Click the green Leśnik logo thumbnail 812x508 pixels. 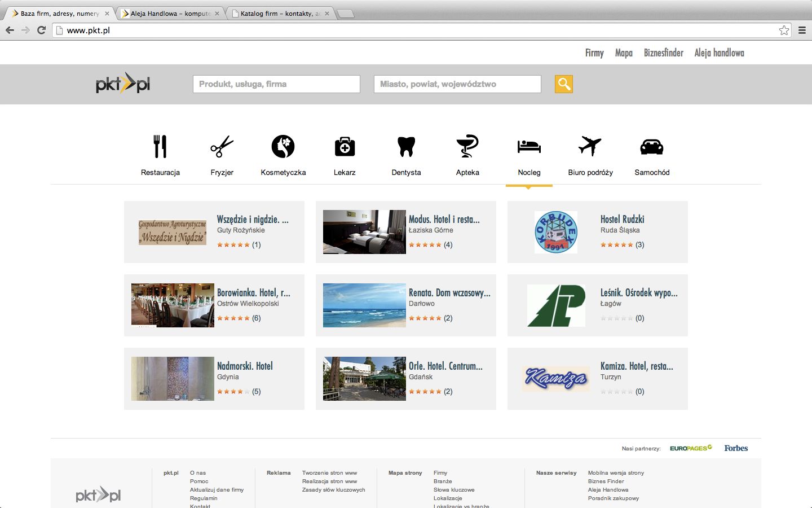[x=556, y=305]
